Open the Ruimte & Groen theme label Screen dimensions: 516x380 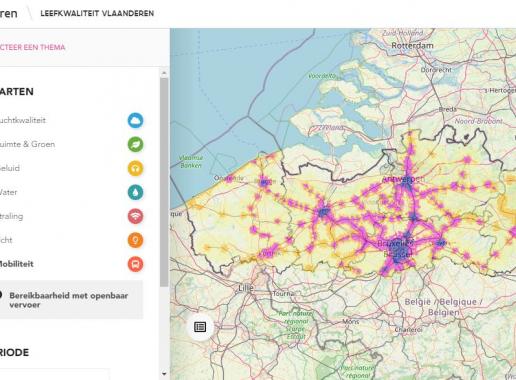pyautogui.click(x=27, y=144)
